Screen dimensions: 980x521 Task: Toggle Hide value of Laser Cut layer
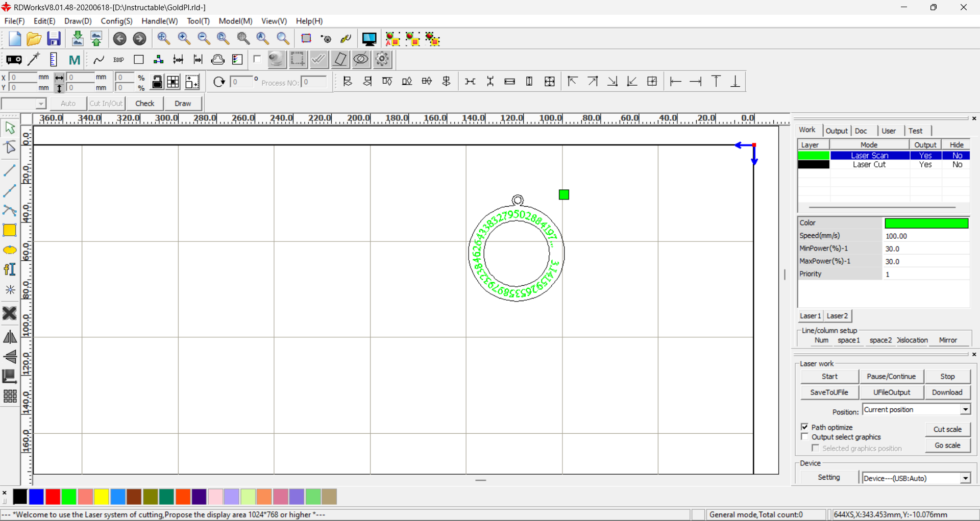tap(957, 165)
